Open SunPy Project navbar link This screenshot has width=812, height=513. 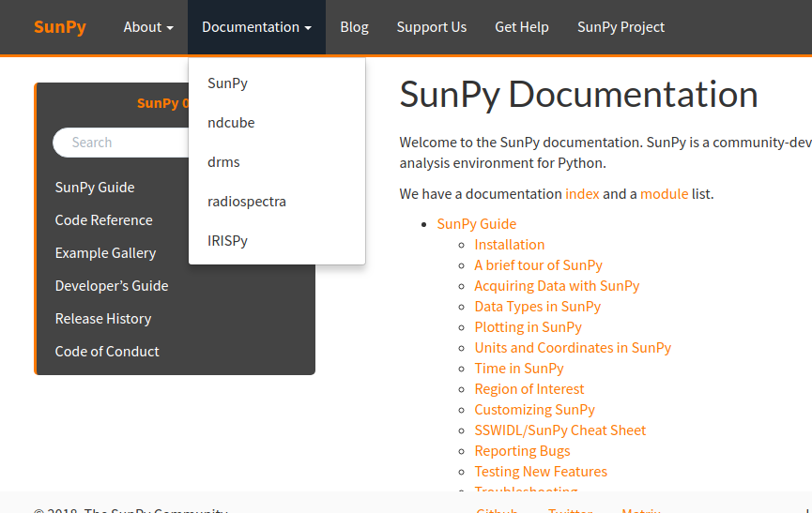coord(620,27)
